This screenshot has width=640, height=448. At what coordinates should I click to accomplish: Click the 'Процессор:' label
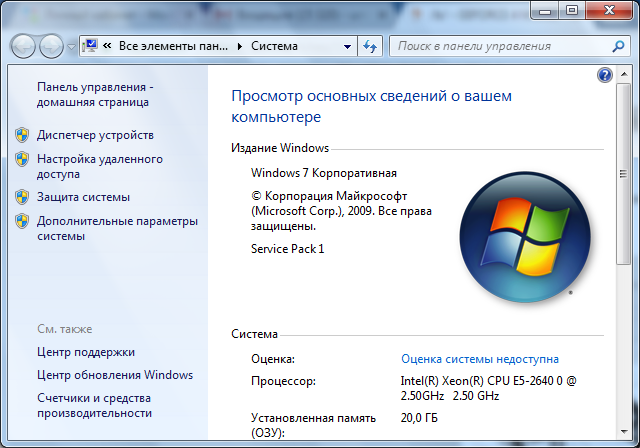283,381
